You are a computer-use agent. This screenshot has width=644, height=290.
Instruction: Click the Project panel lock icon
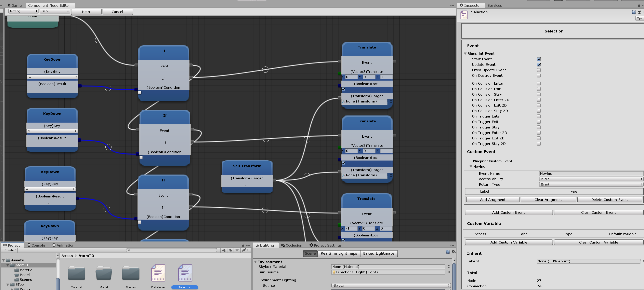point(242,245)
